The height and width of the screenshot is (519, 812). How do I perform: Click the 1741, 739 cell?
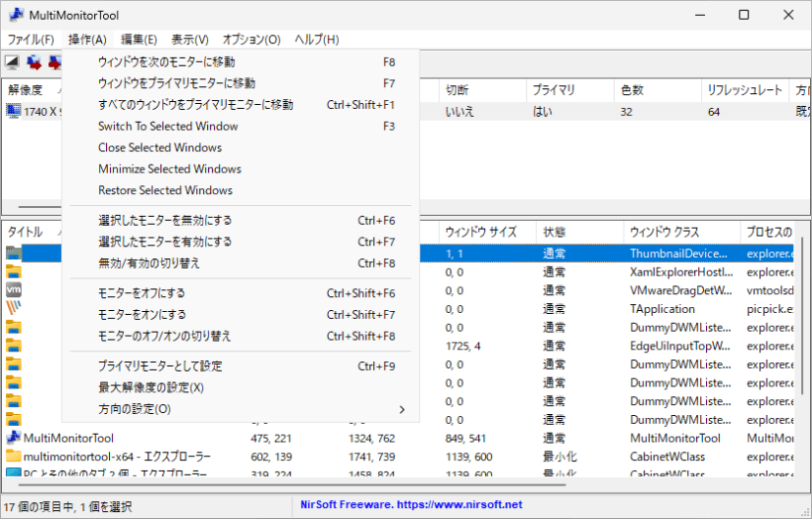371,457
